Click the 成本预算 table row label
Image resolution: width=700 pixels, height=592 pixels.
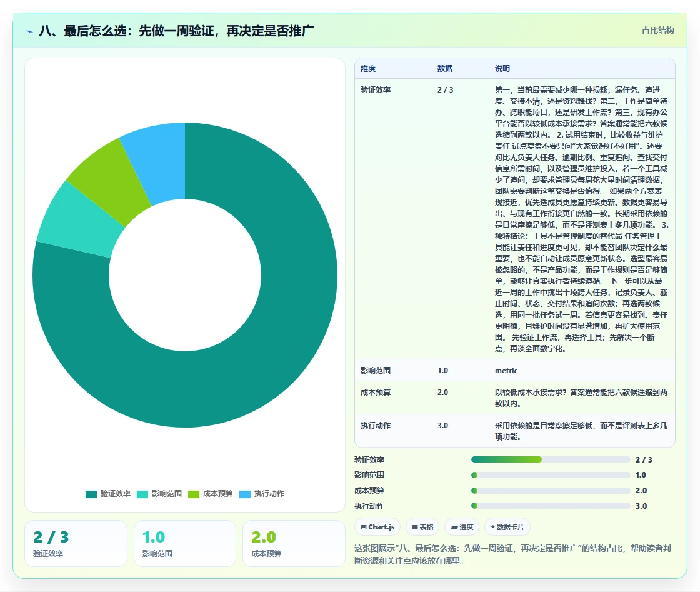(376, 393)
